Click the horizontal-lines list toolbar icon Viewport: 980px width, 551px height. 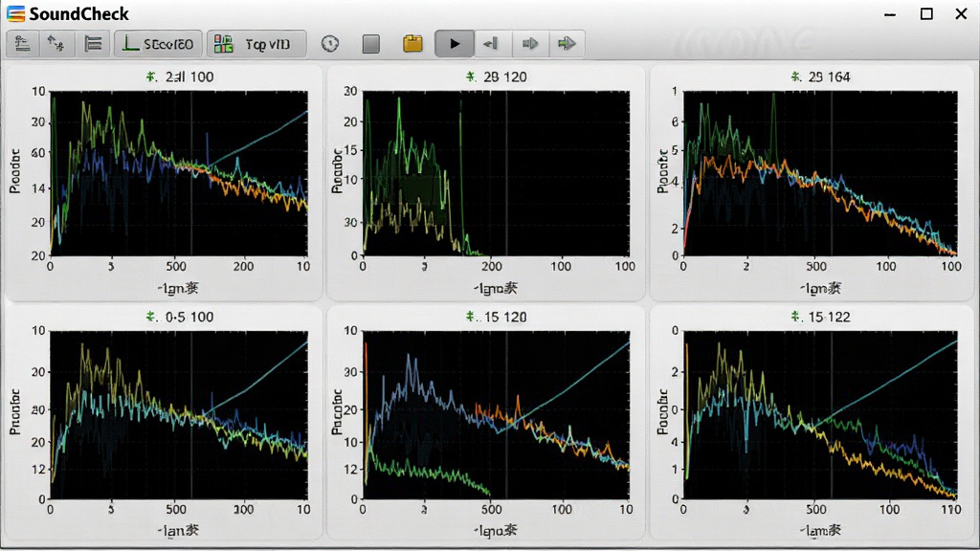pos(93,44)
